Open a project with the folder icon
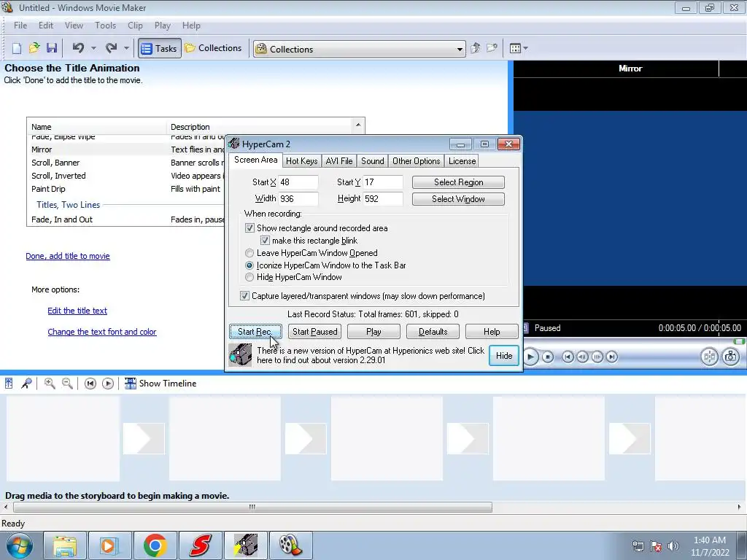Screen dimensions: 747x560 pyautogui.click(x=34, y=48)
